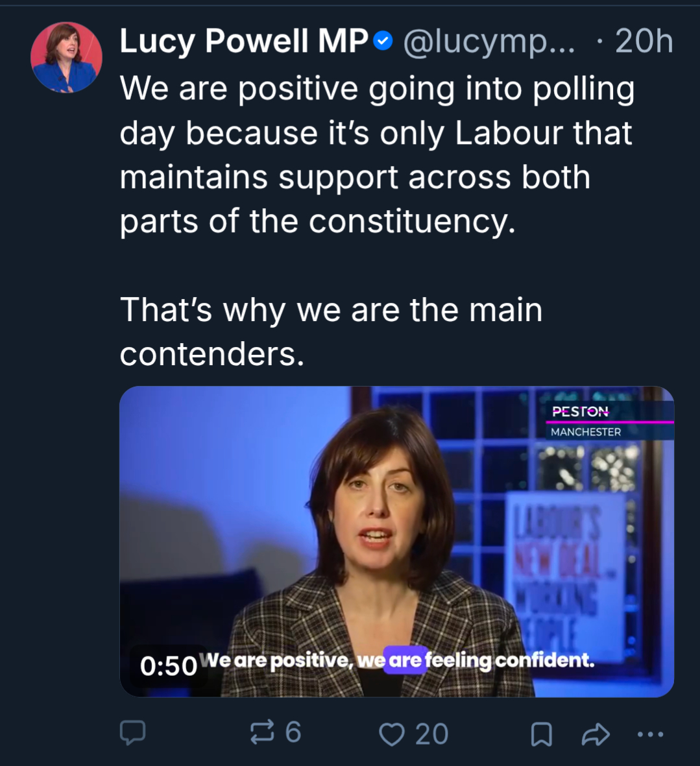This screenshot has width=700, height=766.
Task: Repost using the retweet arrows icon
Action: [262, 733]
